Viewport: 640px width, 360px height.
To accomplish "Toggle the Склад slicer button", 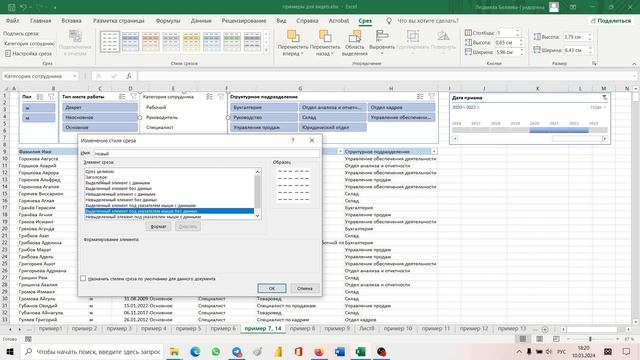I will click(332, 118).
